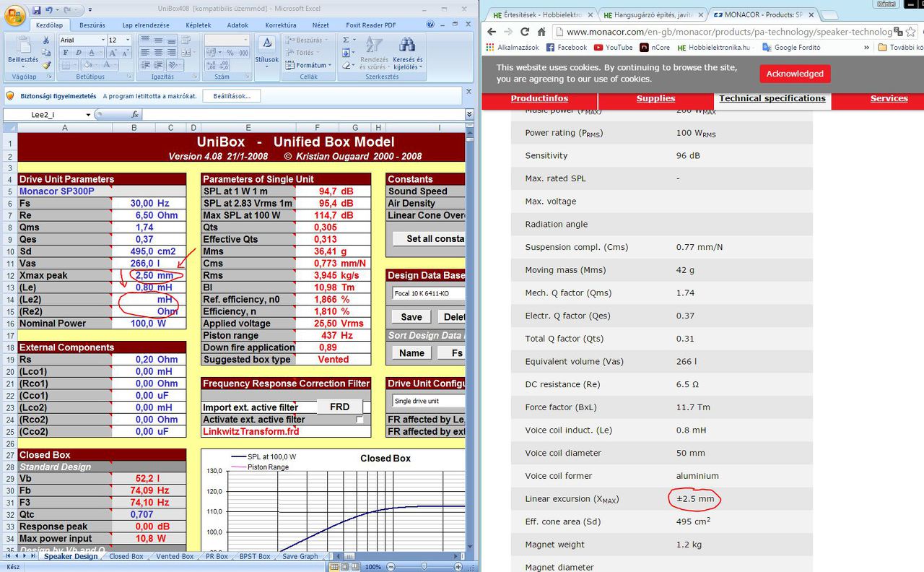Align text left in the Igazítás group
Viewport: 924px width, 572px height.
click(146, 53)
